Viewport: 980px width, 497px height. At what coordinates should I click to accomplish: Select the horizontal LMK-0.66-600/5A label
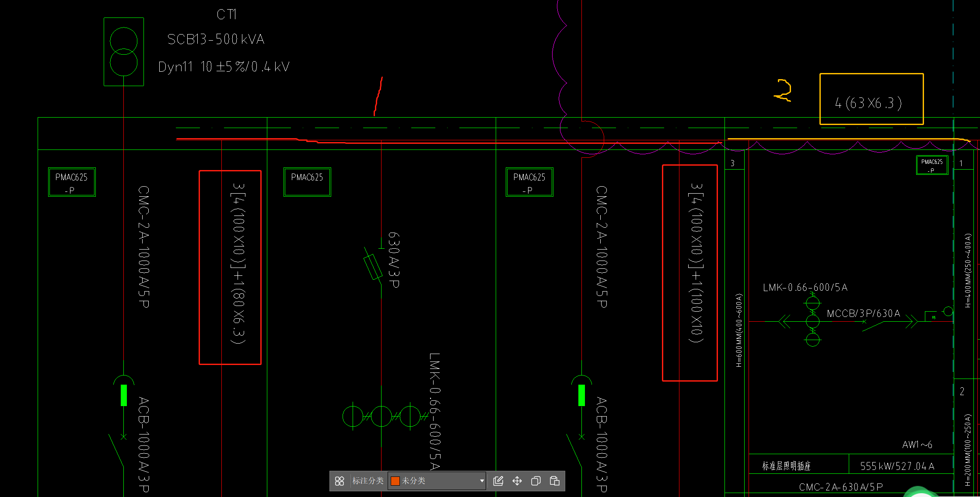click(x=805, y=288)
